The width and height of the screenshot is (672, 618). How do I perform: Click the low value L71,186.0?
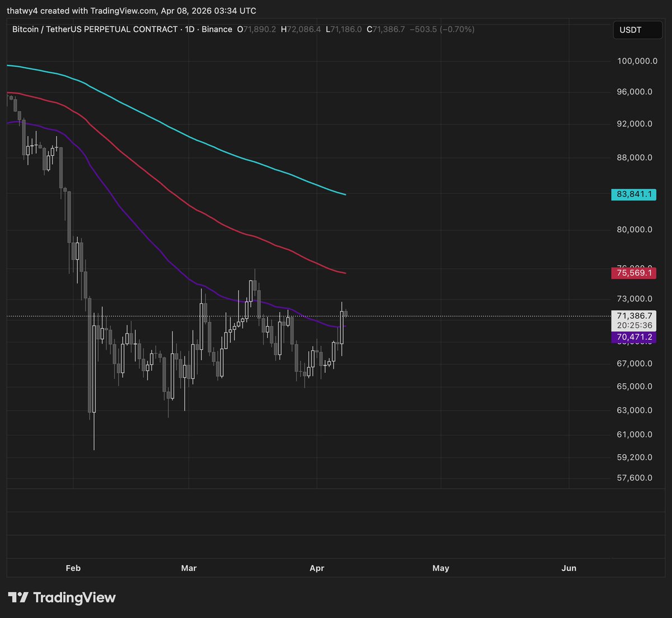tap(344, 29)
